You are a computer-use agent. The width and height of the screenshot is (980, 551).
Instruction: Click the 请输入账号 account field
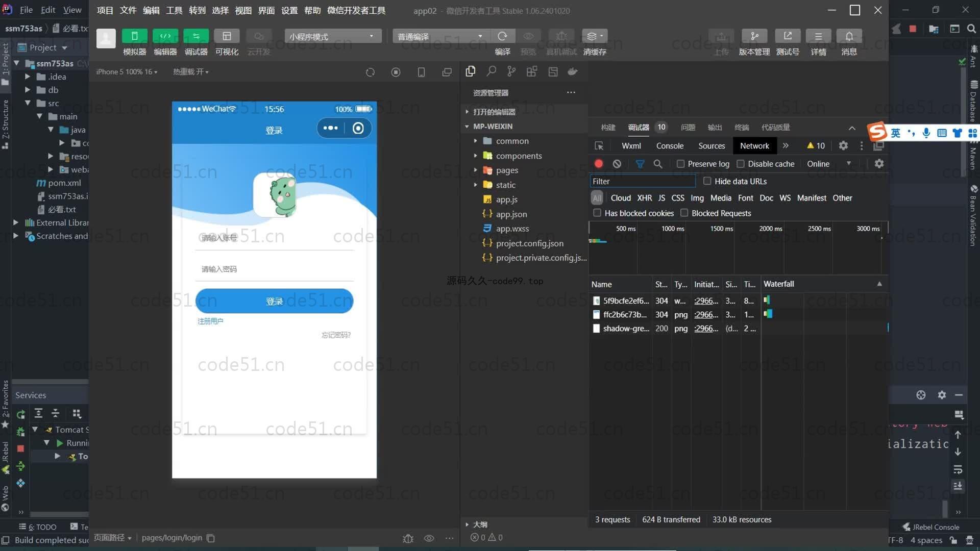274,238
